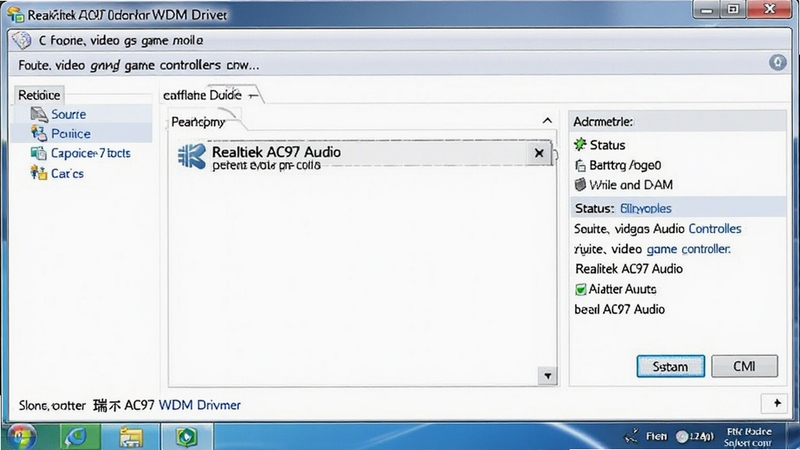The height and width of the screenshot is (450, 800).
Task: Remove the Realtiek AC97 Audio entry with X
Action: [x=539, y=153]
